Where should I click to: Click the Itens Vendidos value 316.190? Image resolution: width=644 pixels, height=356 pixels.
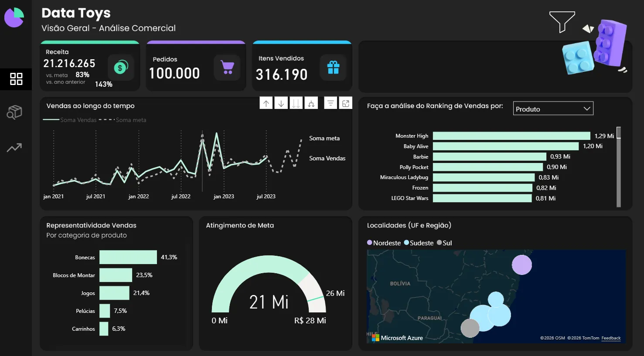[x=282, y=75]
